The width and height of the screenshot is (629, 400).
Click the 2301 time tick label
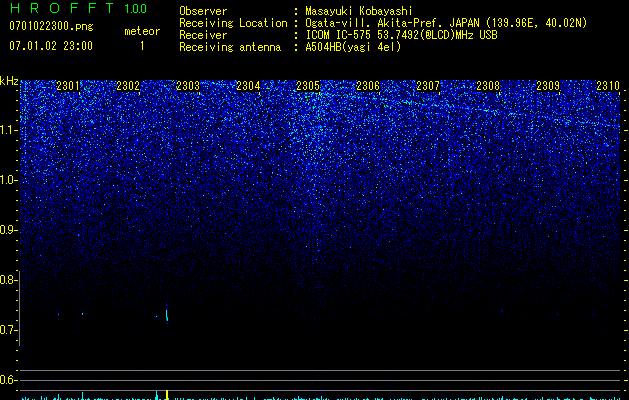pos(68,86)
